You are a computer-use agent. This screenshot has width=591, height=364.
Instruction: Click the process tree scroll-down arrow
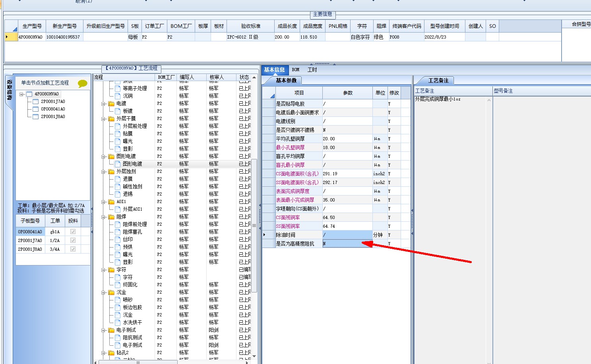tap(254, 356)
